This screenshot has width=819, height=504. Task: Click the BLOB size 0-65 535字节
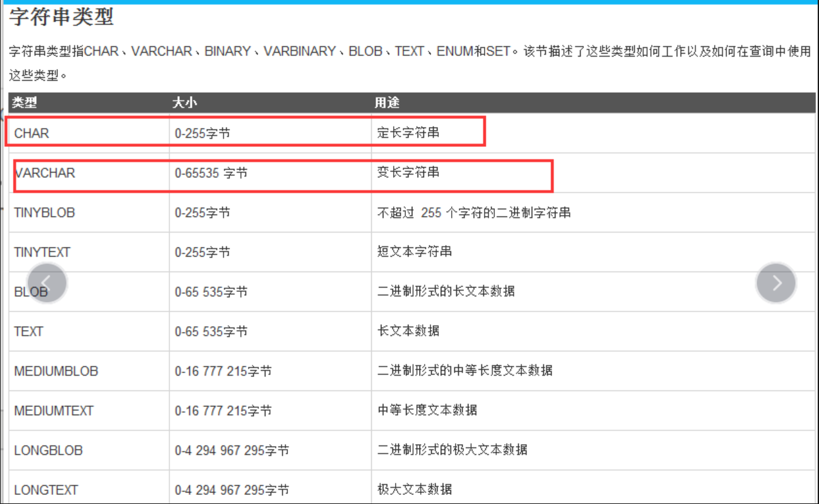pyautogui.click(x=271, y=291)
